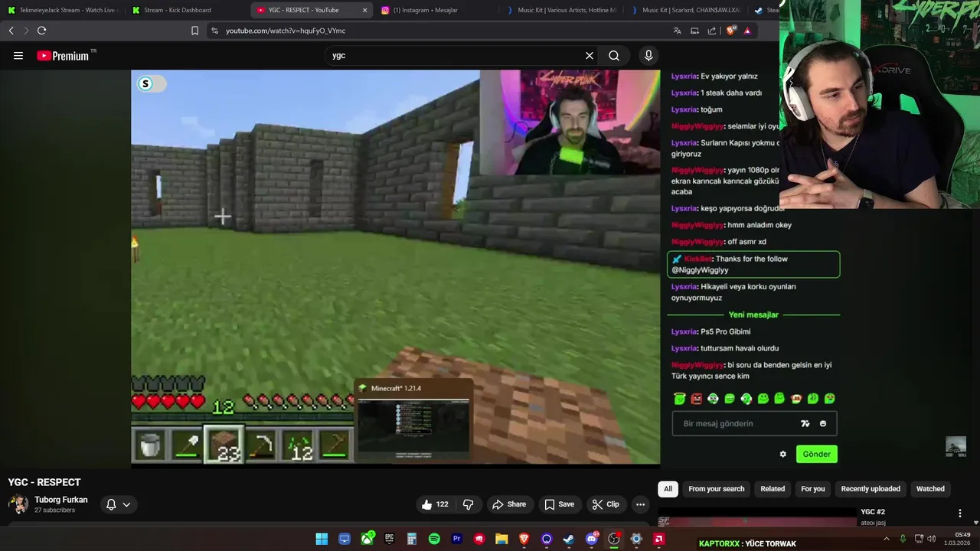This screenshot has height=551, width=980.
Task: Reload the current YouTube page
Action: tap(41, 31)
